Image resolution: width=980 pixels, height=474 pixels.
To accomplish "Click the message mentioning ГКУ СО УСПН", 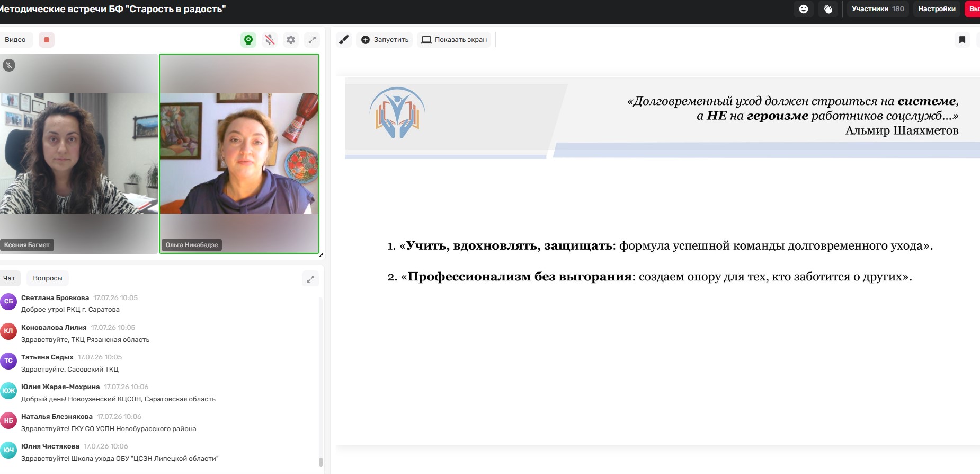I will coord(109,429).
